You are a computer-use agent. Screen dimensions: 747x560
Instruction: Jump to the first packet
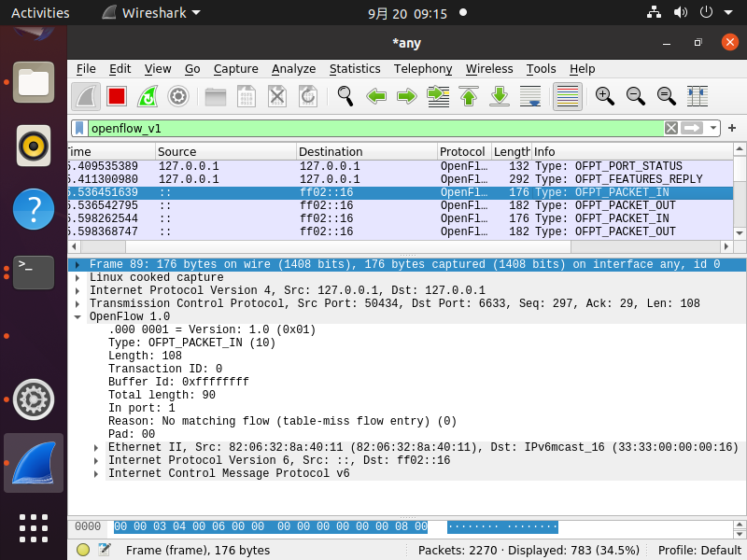click(469, 97)
